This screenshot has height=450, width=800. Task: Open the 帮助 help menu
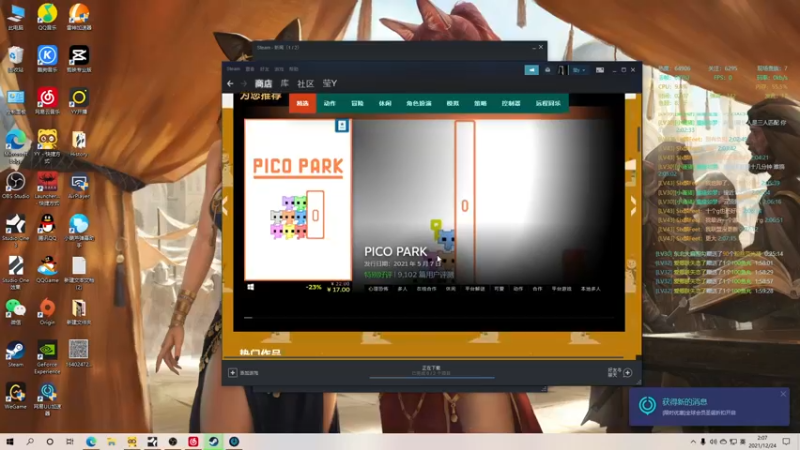(294, 69)
